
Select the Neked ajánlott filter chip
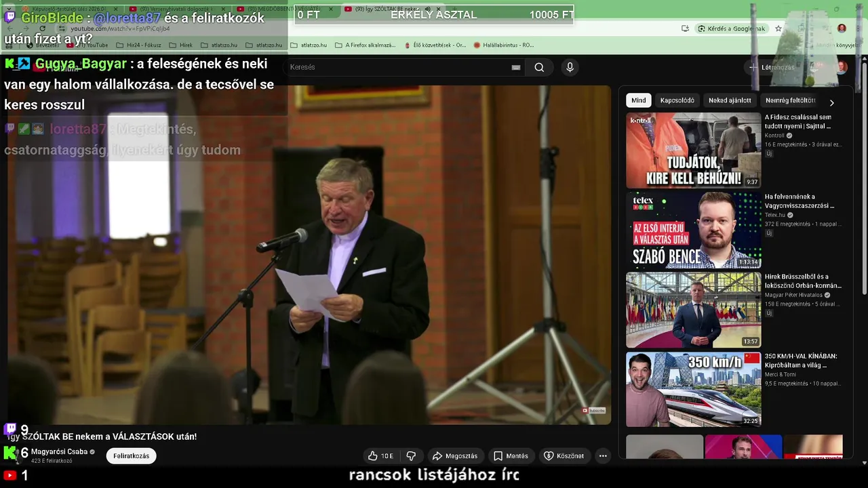[730, 100]
